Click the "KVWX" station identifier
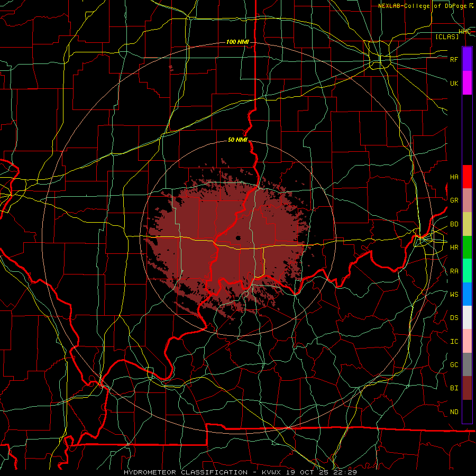 (x=271, y=472)
